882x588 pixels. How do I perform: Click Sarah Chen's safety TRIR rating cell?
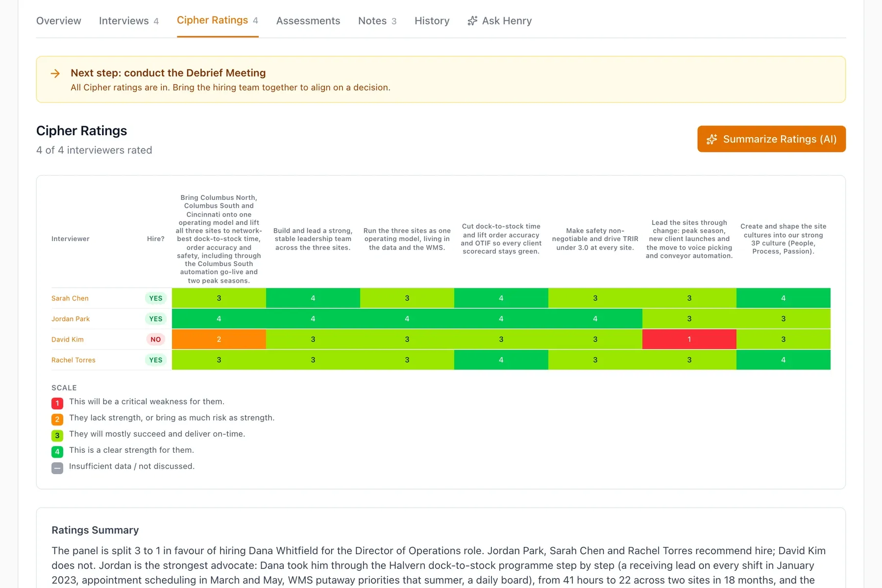pyautogui.click(x=595, y=298)
